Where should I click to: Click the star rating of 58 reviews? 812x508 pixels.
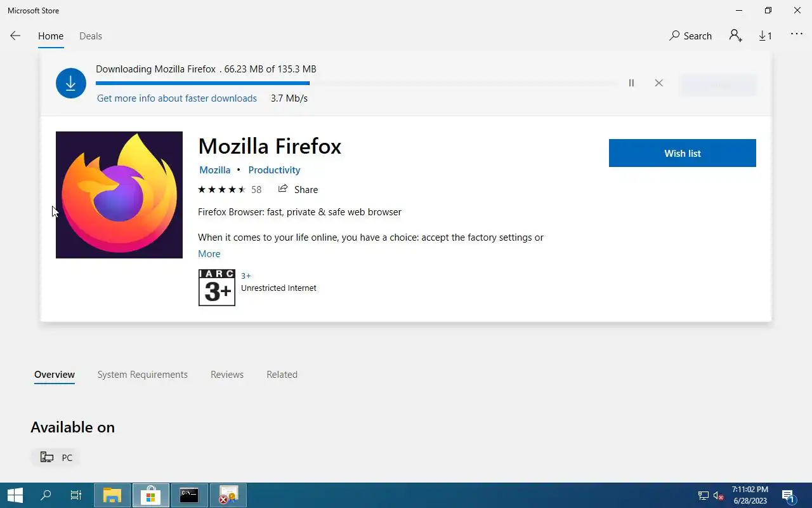tap(229, 189)
